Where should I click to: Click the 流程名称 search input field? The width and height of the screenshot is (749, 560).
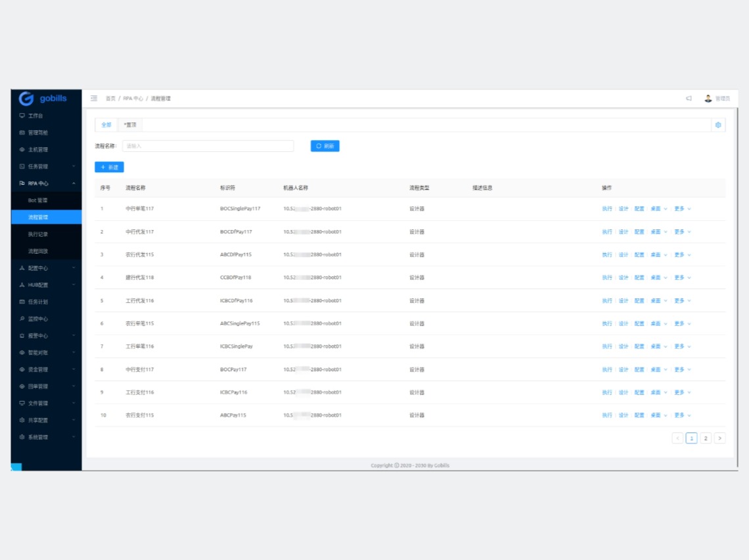[x=208, y=146]
